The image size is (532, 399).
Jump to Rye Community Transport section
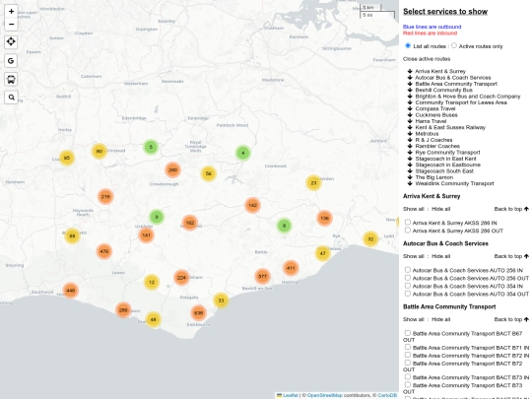[447, 153]
